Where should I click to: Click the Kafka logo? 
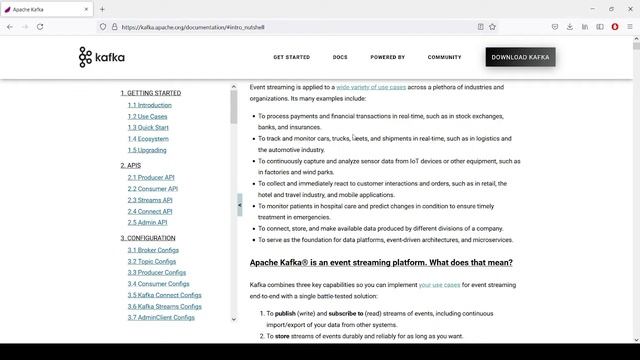coord(102,57)
